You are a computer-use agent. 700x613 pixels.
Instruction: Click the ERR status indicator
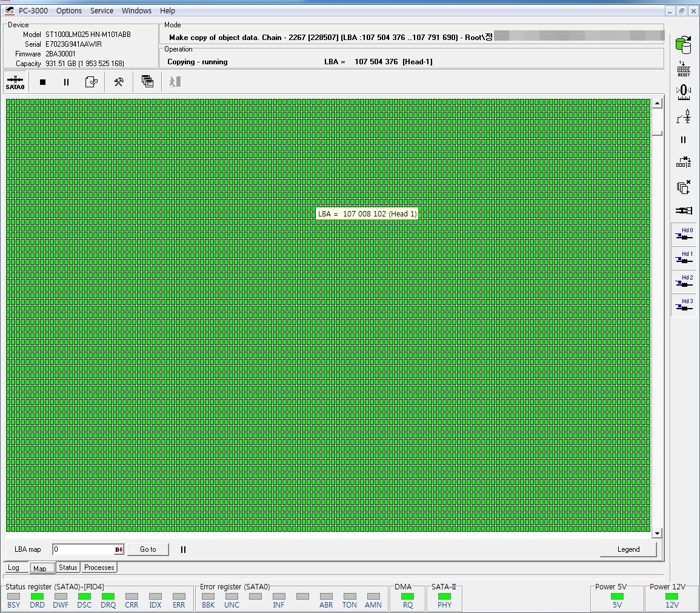[179, 597]
